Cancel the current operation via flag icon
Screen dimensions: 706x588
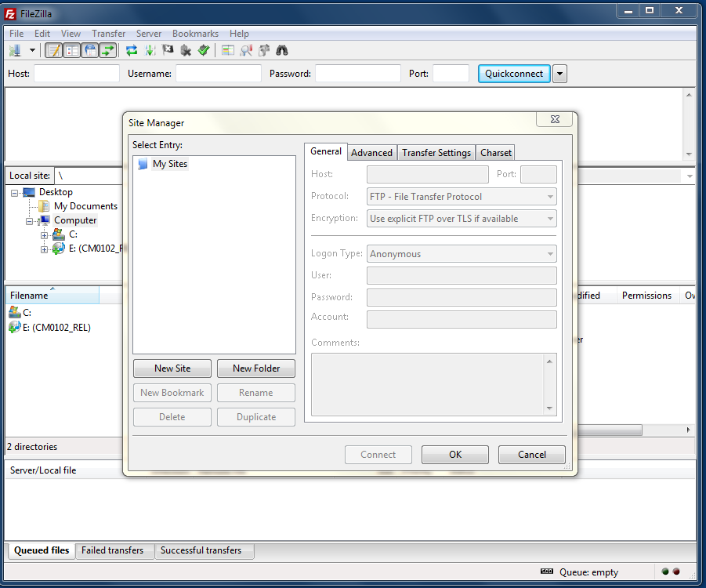pos(168,50)
